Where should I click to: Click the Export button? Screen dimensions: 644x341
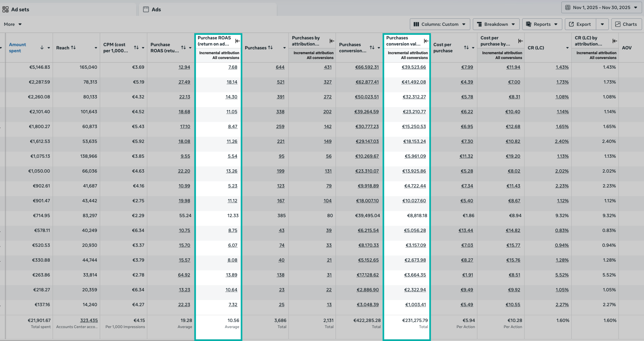click(x=580, y=24)
